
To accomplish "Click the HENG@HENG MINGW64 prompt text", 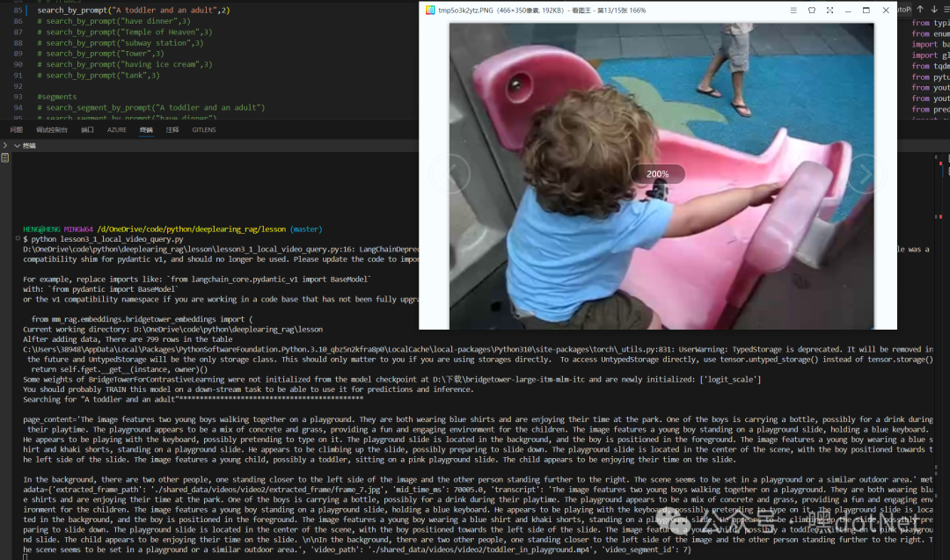I will [57, 229].
